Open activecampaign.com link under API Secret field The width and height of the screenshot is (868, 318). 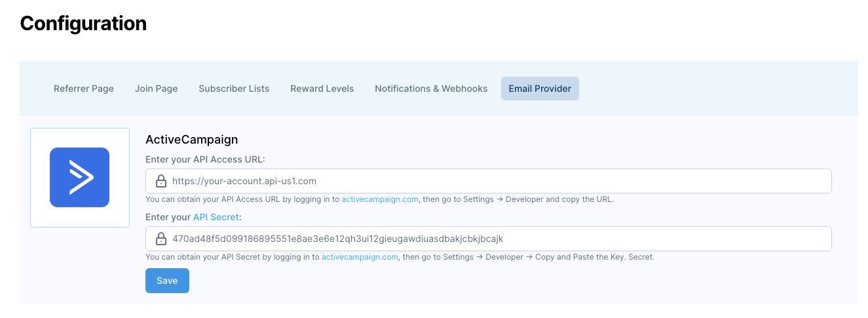tap(360, 257)
